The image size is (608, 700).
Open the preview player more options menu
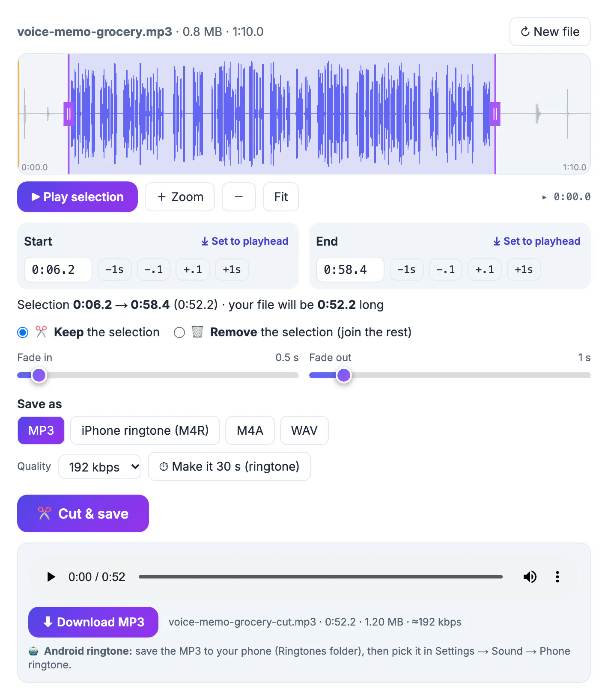click(557, 577)
